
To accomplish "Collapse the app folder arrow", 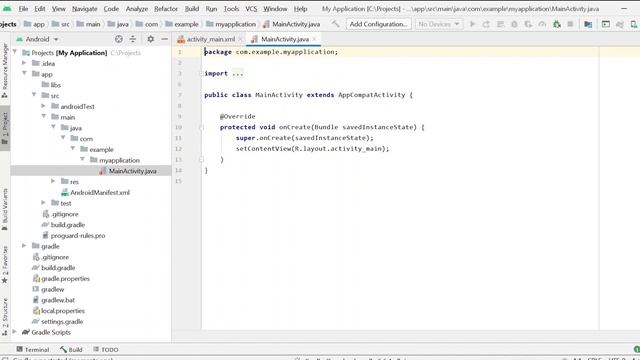I will click(24, 73).
